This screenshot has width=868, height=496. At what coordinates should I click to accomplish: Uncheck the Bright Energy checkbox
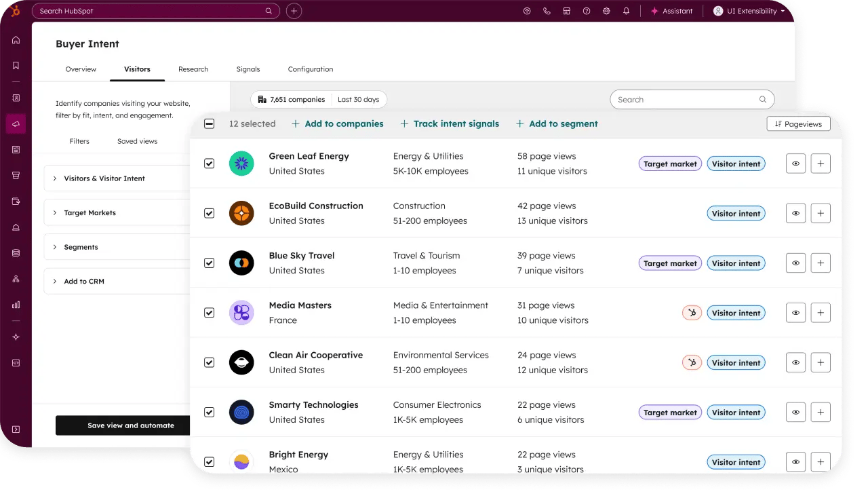[210, 462]
